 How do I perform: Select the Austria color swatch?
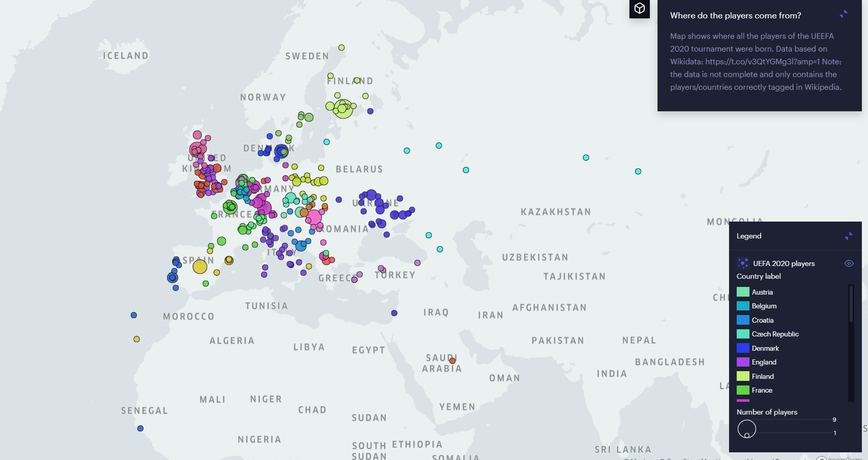[743, 292]
